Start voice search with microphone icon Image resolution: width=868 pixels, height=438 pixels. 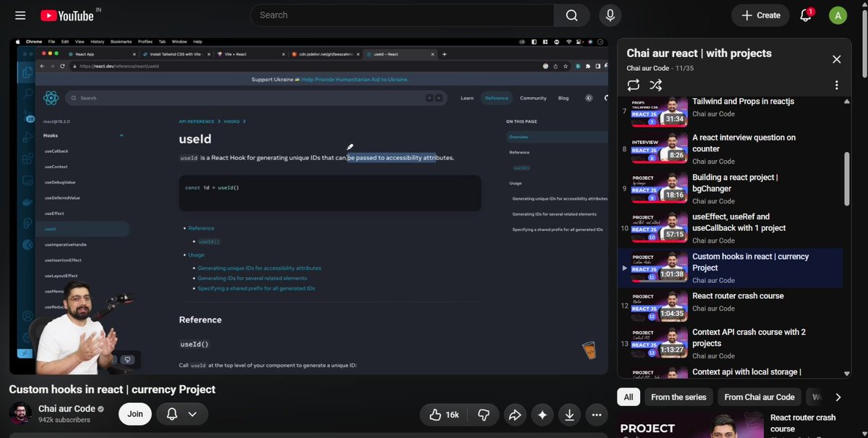(x=610, y=15)
